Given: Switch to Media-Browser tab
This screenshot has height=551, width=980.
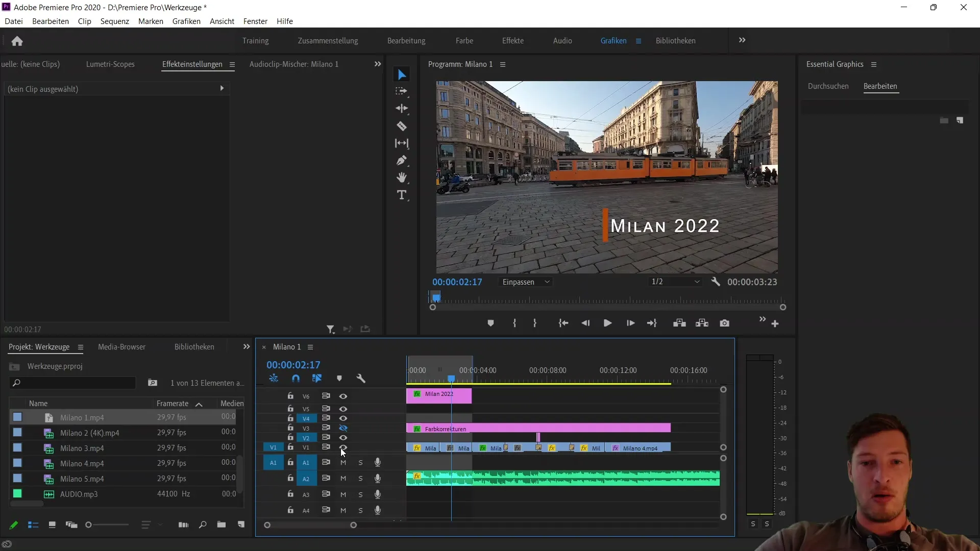Looking at the screenshot, I should 121,347.
